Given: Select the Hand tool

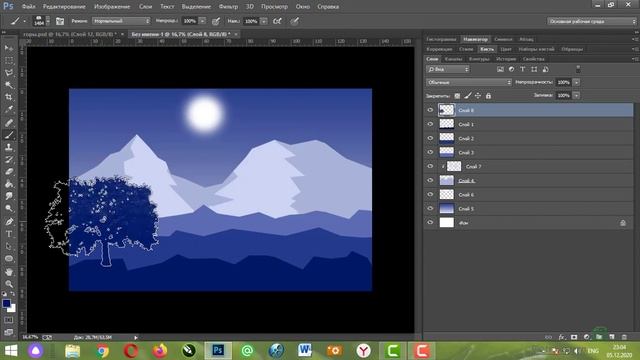Looking at the screenshot, I should 9,271.
